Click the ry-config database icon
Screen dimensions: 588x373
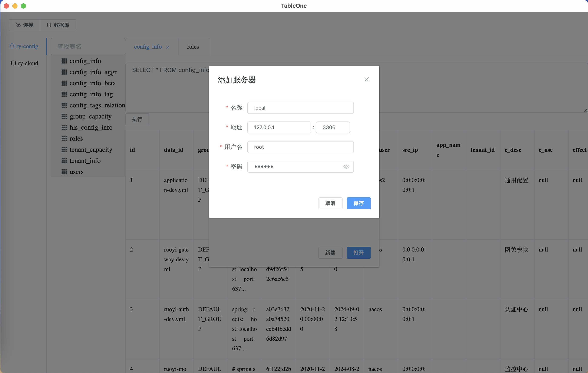[12, 46]
